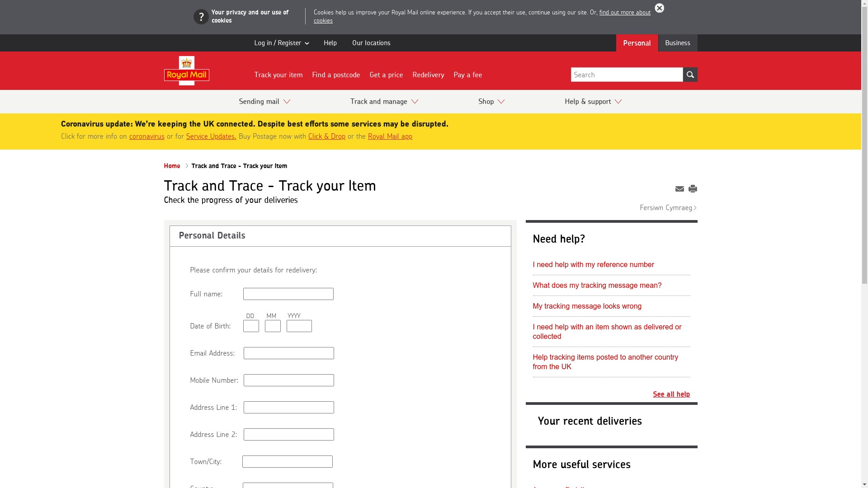Click the Date of Birth DD field
Viewport: 868px width, 488px height.
[250, 326]
